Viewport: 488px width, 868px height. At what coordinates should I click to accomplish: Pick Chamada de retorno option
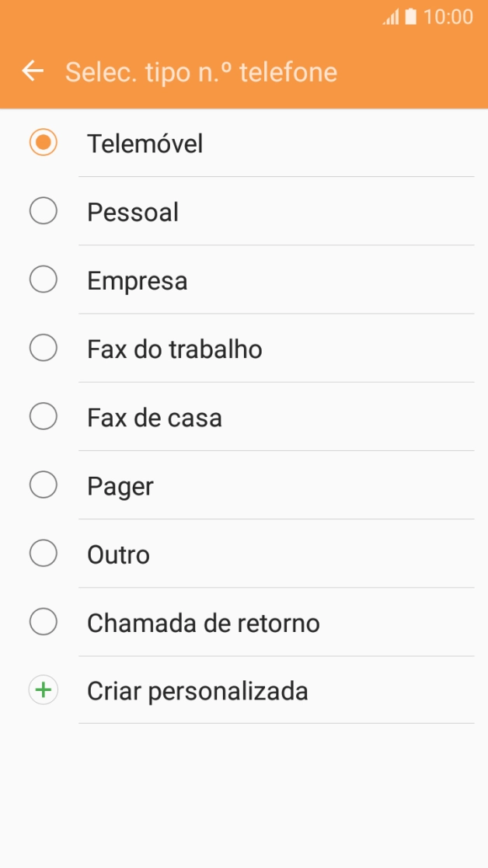pos(43,622)
